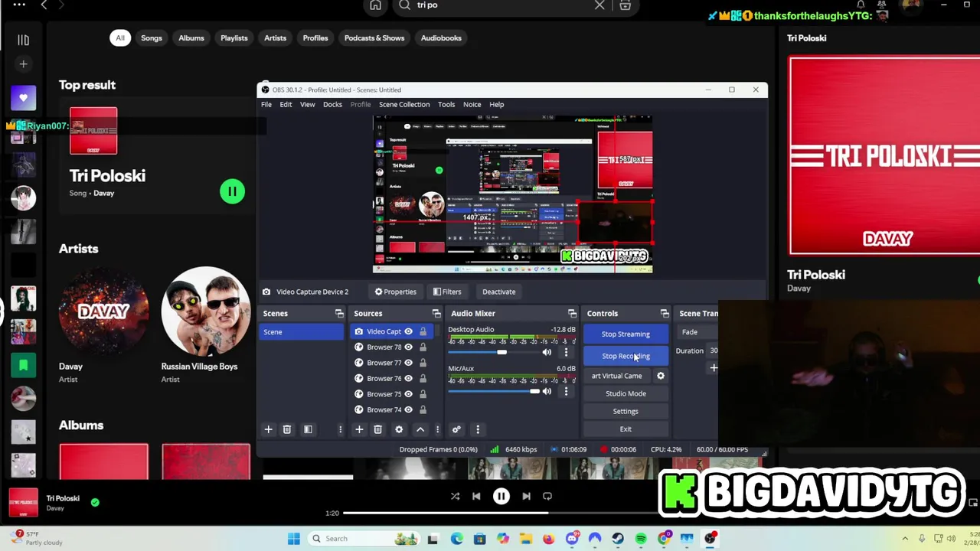Toggle shuffle in Spotify player
The height and width of the screenshot is (551, 980).
pos(455,497)
